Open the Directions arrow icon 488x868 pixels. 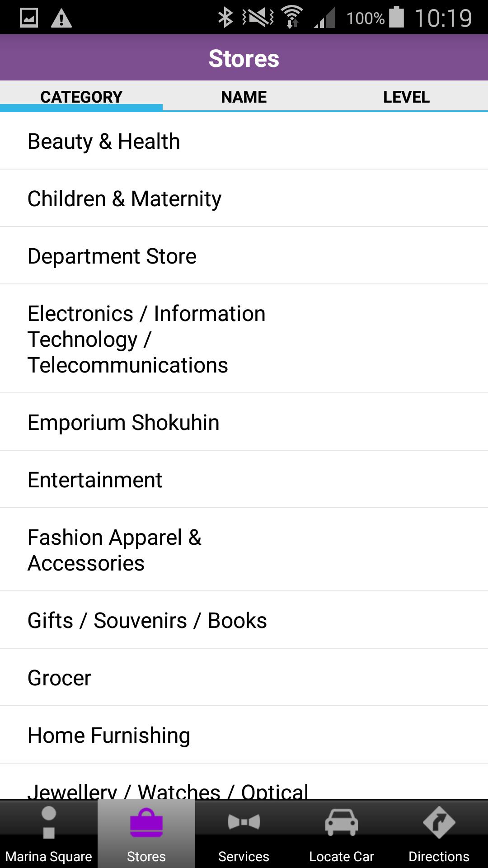(439, 822)
